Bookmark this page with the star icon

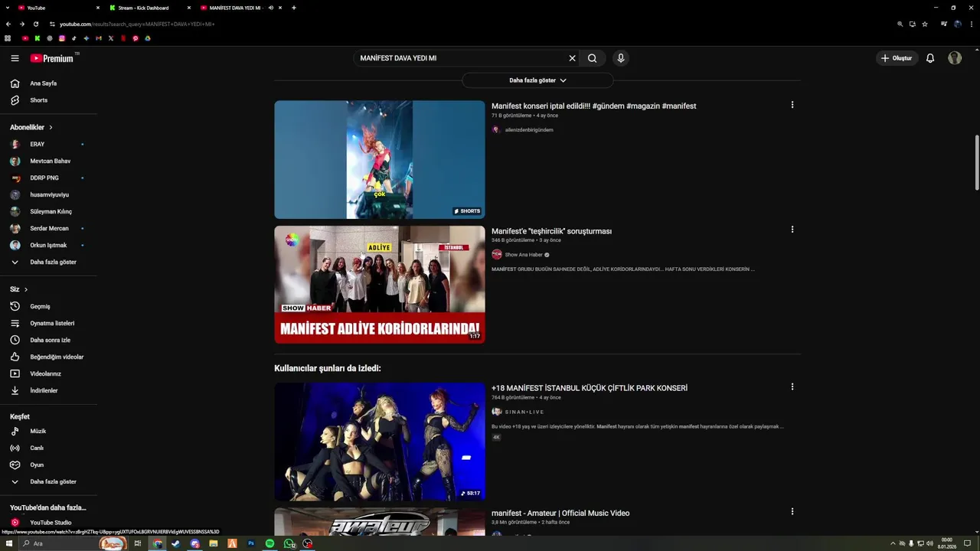point(925,24)
